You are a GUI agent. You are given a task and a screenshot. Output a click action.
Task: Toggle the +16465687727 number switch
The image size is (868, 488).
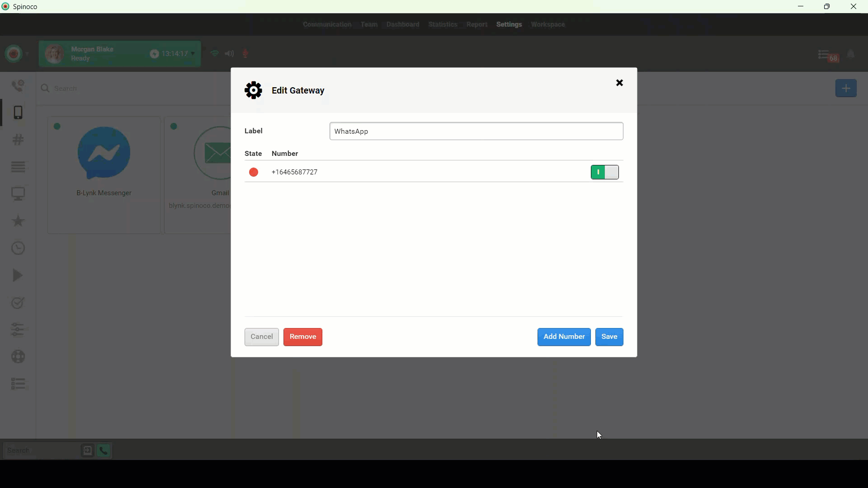point(604,172)
